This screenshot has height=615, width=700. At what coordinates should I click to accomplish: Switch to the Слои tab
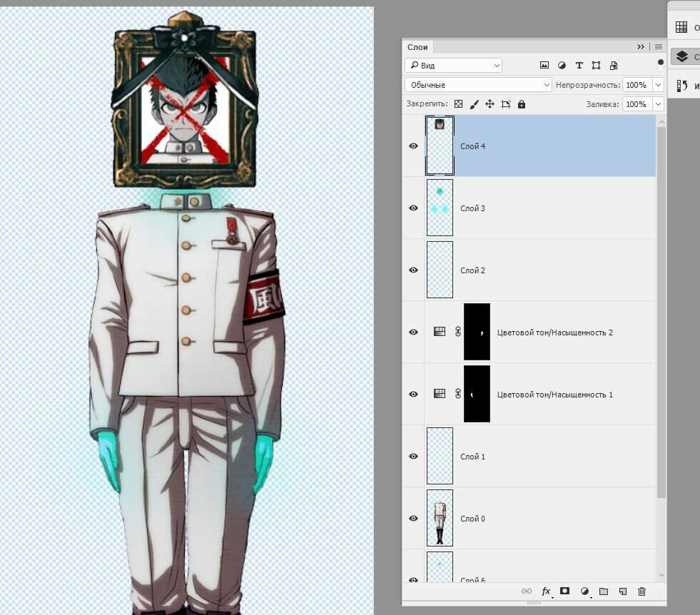417,47
